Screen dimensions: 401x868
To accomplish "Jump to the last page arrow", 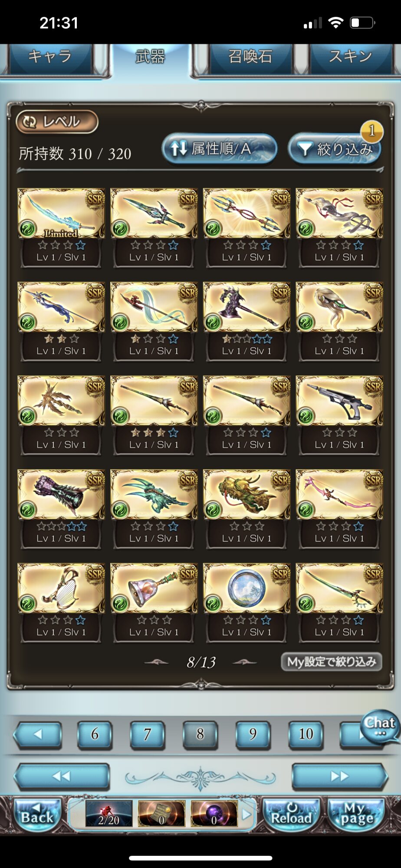I will pos(340,776).
